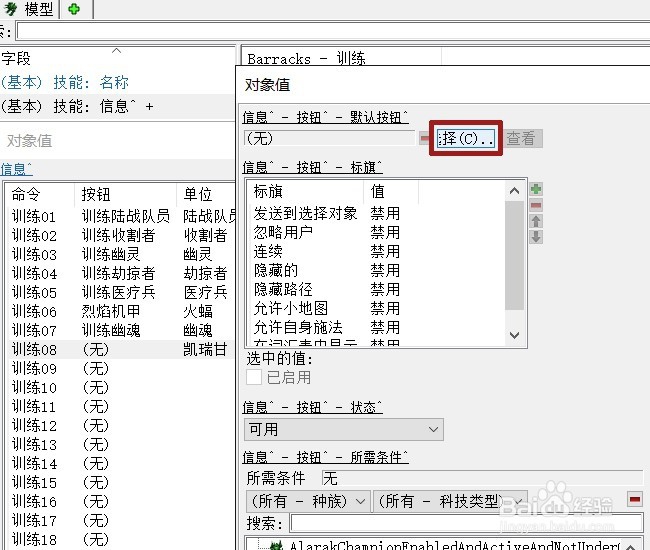This screenshot has height=550, width=650.
Task: Select row 训练18
Action: (x=122, y=540)
